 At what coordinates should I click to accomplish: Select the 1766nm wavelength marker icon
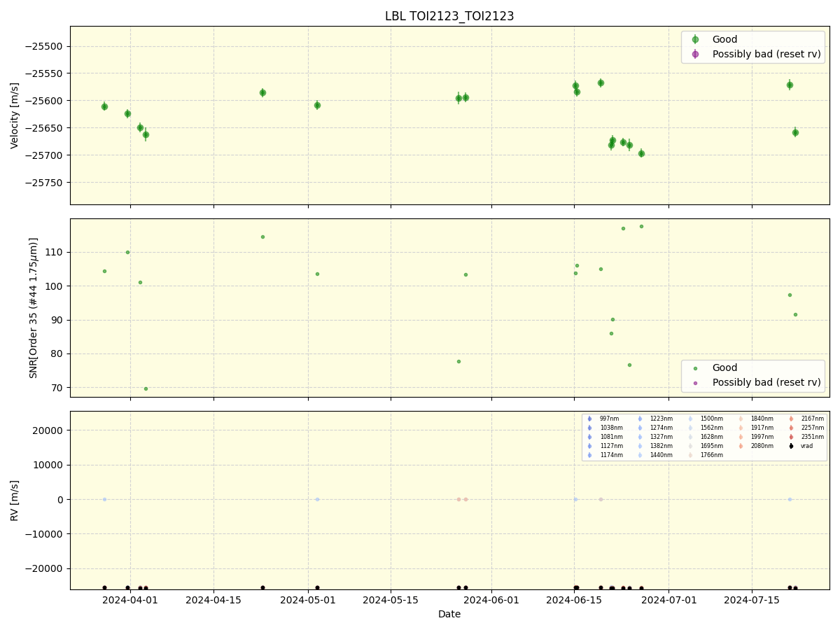[x=690, y=454]
